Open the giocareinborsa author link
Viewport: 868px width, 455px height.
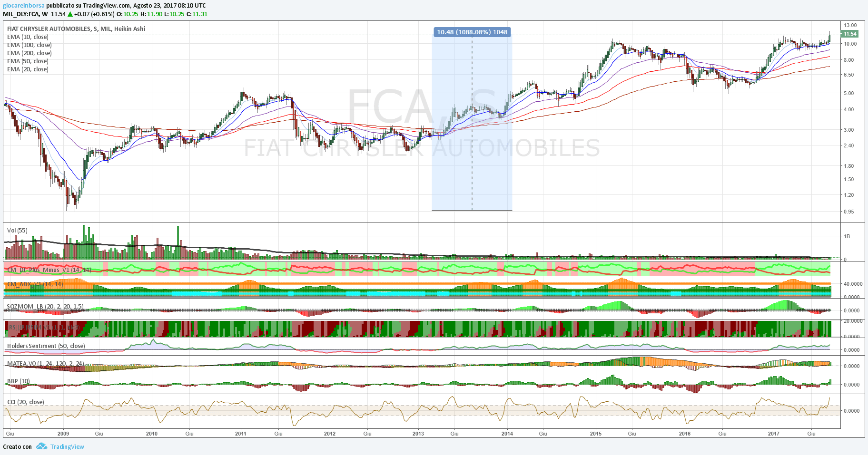point(24,5)
